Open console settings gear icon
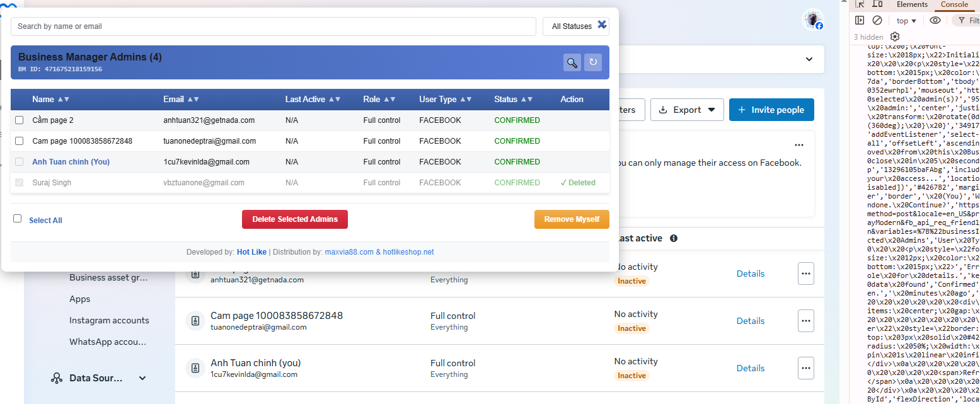 point(895,37)
